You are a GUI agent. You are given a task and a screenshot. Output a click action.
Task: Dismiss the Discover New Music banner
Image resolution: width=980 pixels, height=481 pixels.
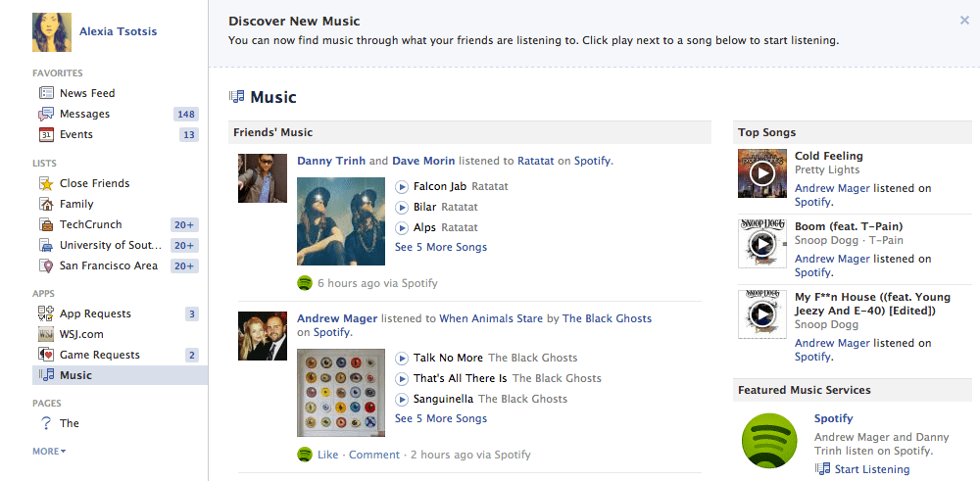tap(964, 20)
